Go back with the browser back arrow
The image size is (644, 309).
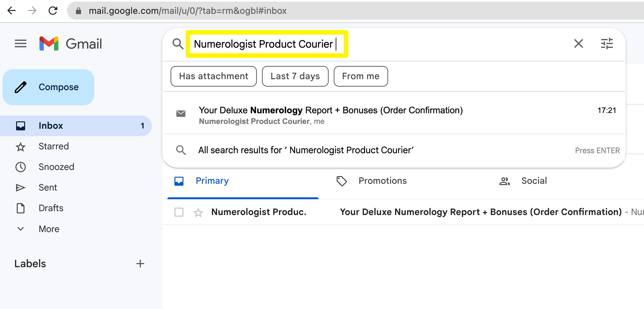pos(12,11)
